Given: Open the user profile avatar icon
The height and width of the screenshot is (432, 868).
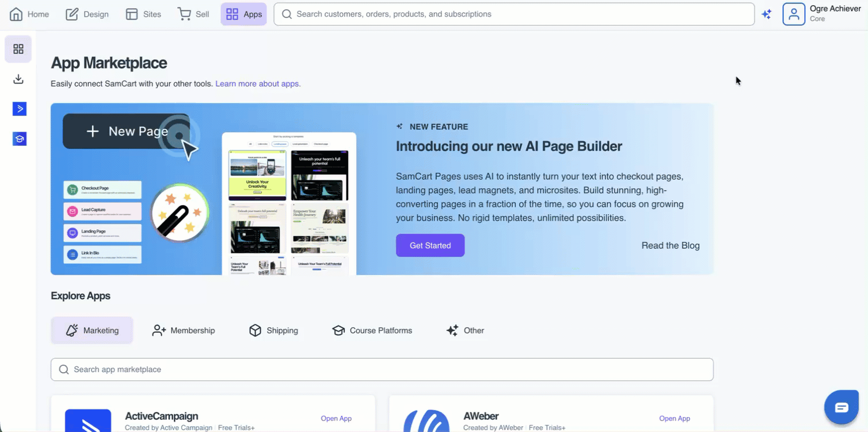Looking at the screenshot, I should coord(794,14).
